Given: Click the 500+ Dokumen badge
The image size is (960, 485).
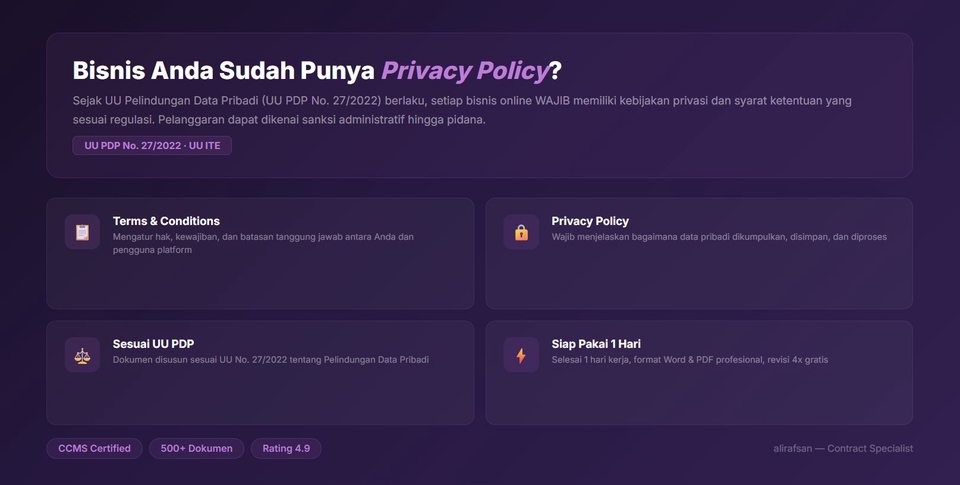Looking at the screenshot, I should point(196,449).
